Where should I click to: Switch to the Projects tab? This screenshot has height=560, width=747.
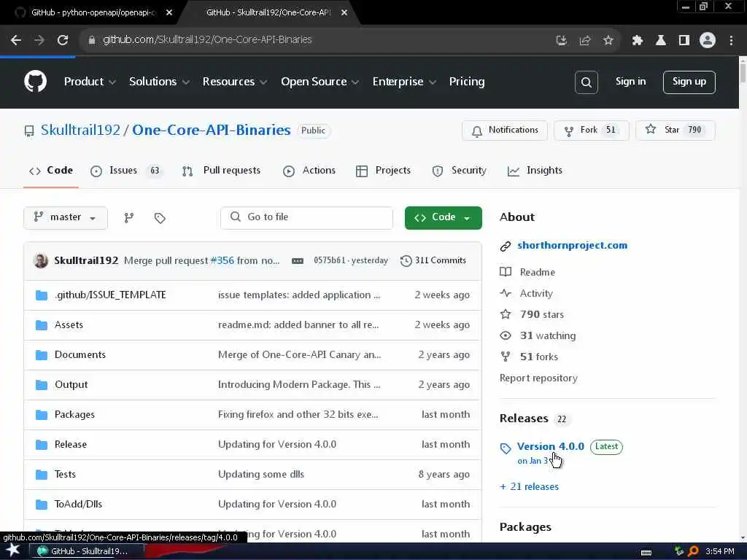383,171
